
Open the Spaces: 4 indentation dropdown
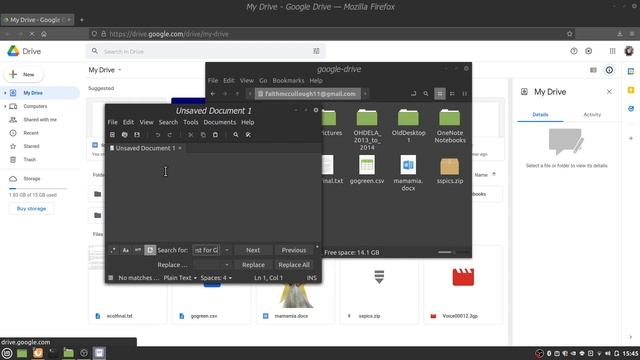[x=216, y=278]
